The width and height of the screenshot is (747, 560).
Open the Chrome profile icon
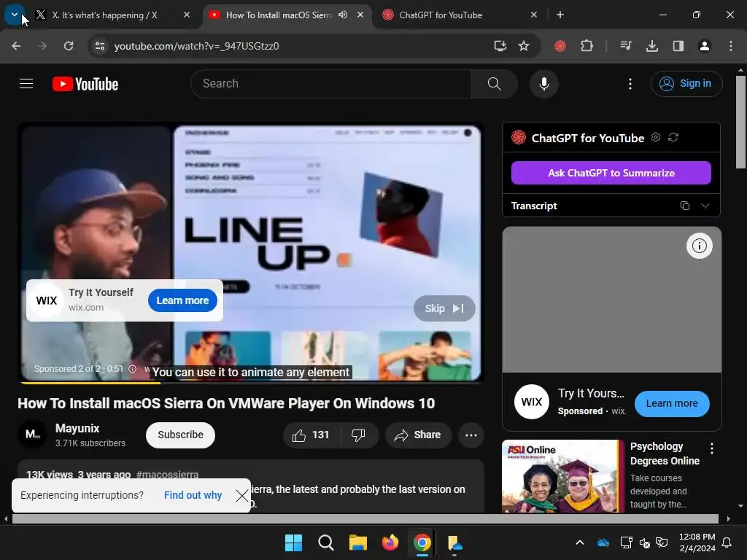pyautogui.click(x=705, y=46)
